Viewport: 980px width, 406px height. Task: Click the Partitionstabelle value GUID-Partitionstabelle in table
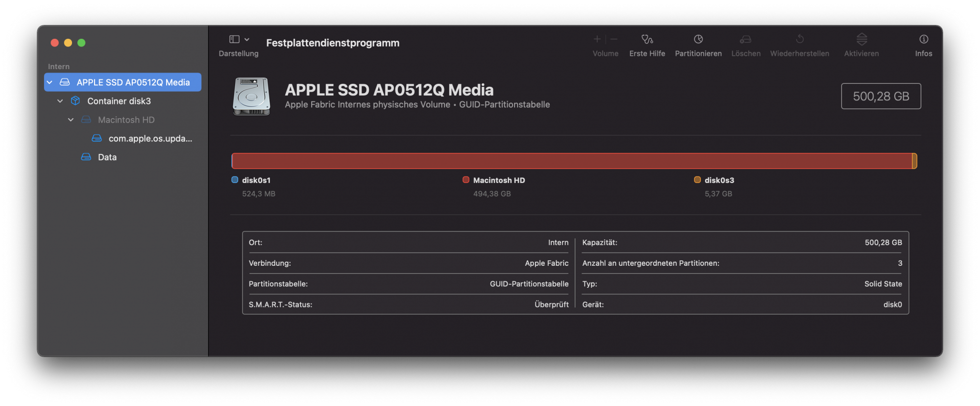point(529,284)
